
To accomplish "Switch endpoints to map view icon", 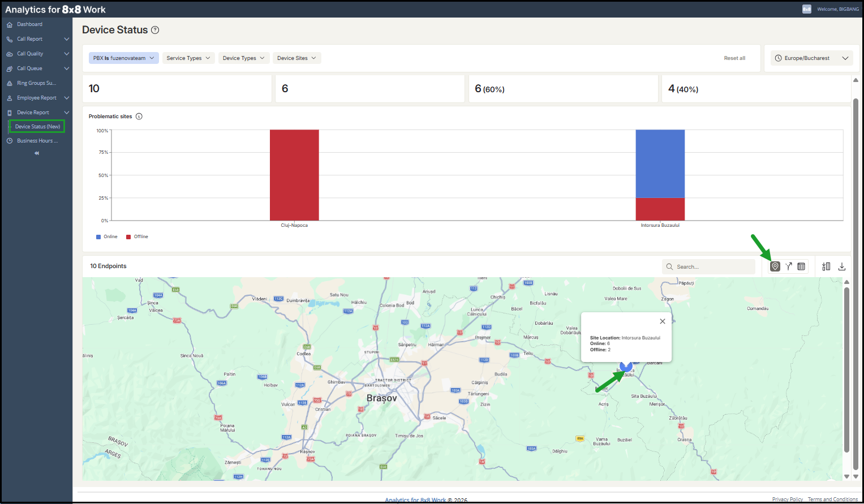I will pos(775,266).
